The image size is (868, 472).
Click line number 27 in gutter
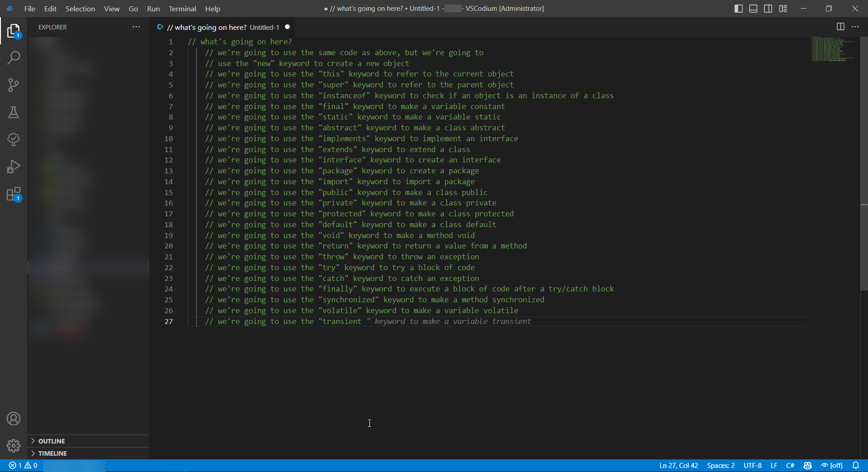[x=169, y=321]
